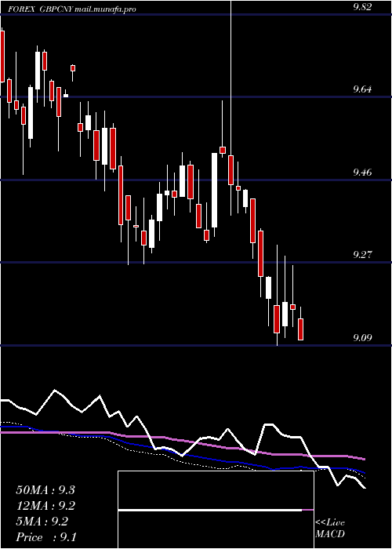Click the 'FOREX GBPCNY mail.munafa.pro' chart title
392x549 pixels.
[71, 9]
